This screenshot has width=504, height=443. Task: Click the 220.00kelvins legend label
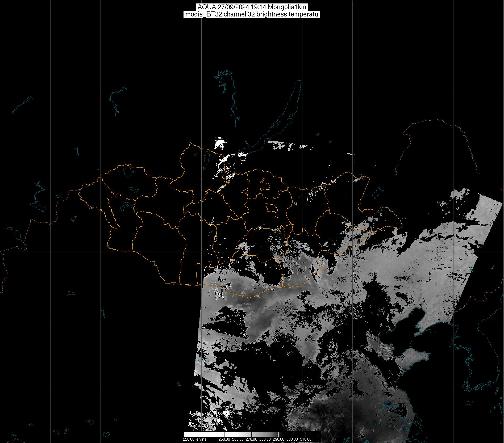194,439
